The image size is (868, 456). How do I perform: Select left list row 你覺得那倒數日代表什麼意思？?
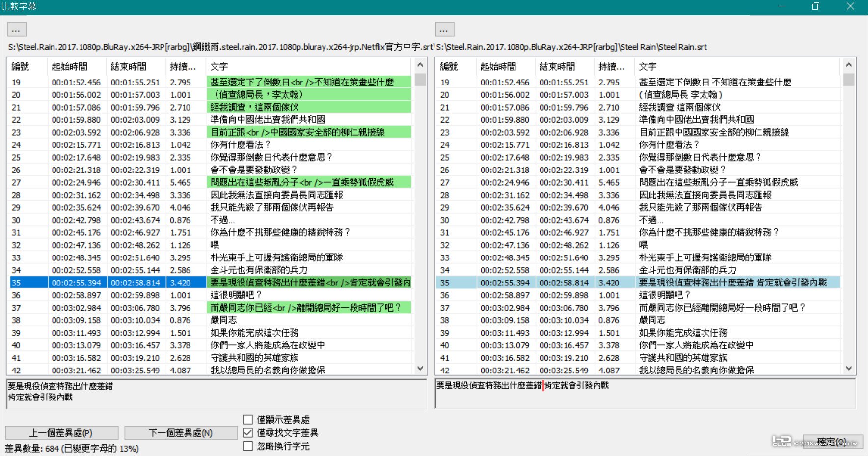(x=210, y=157)
